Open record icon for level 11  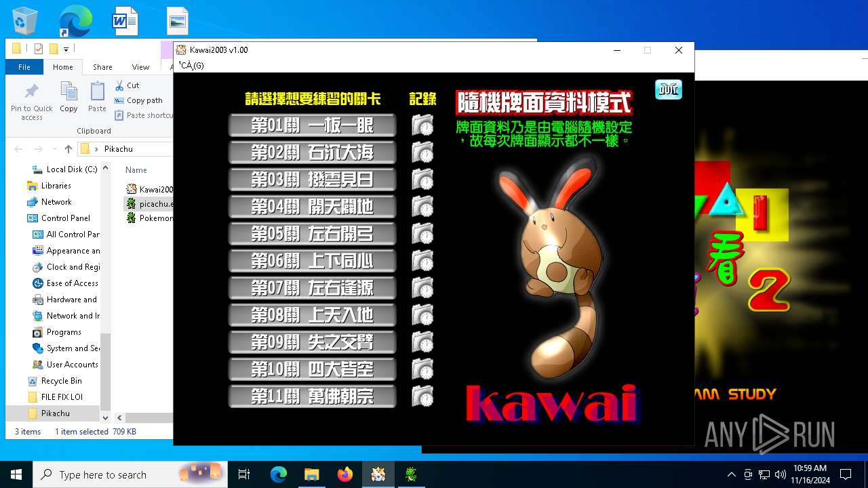(422, 396)
